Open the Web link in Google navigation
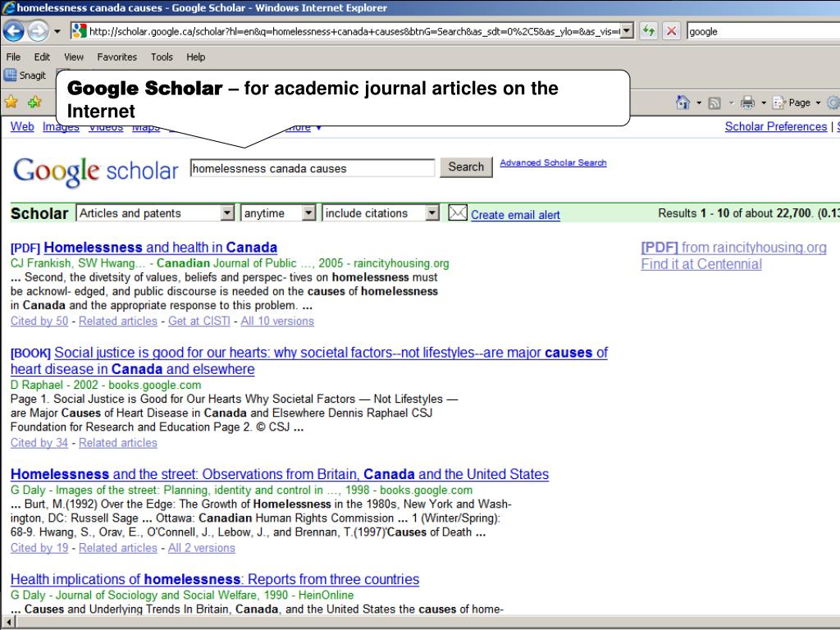 pyautogui.click(x=22, y=126)
